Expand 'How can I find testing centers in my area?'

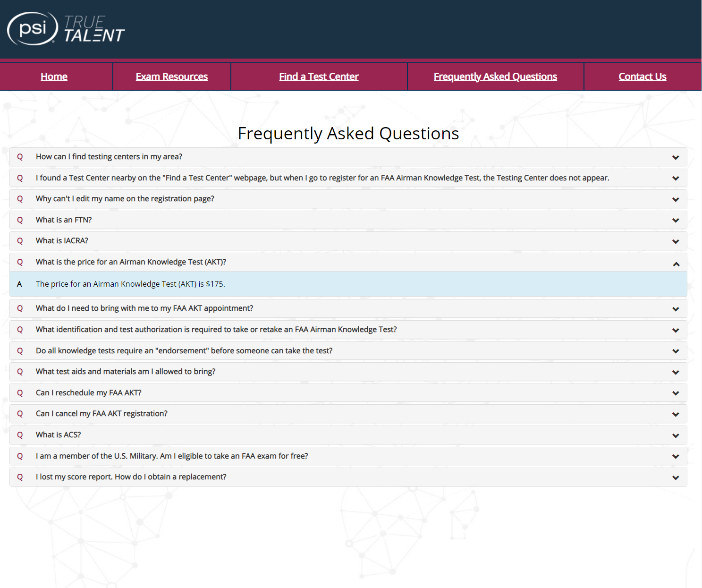[348, 157]
